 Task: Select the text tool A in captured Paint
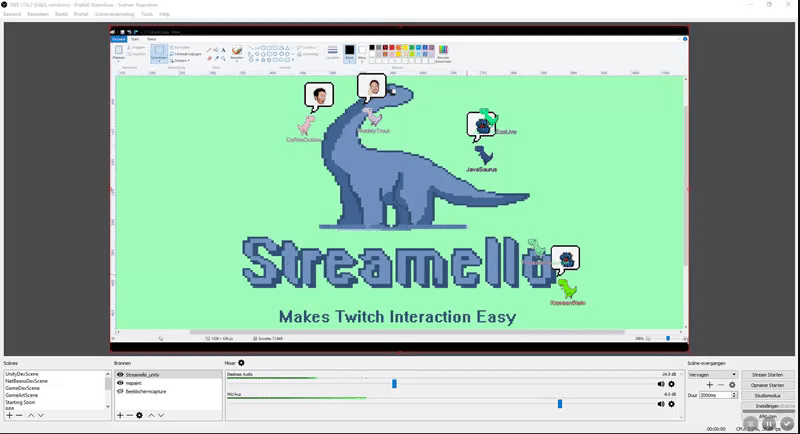point(223,50)
